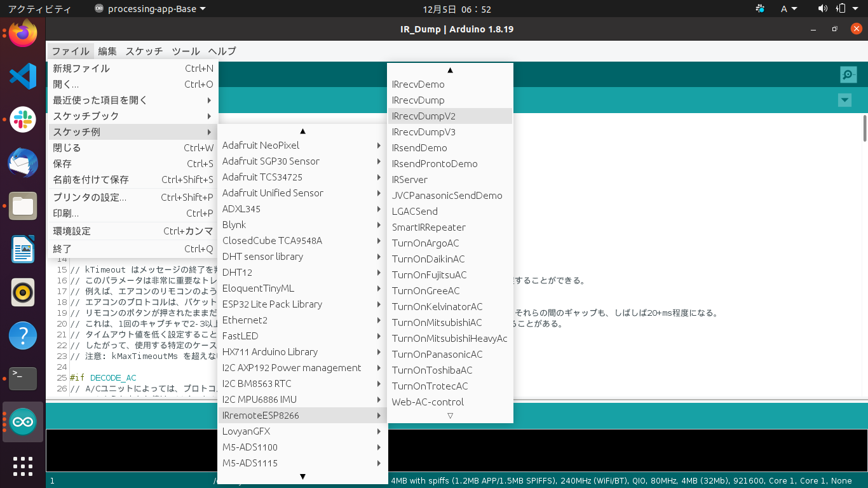Choose 新規ファイル from File menu

coord(133,69)
